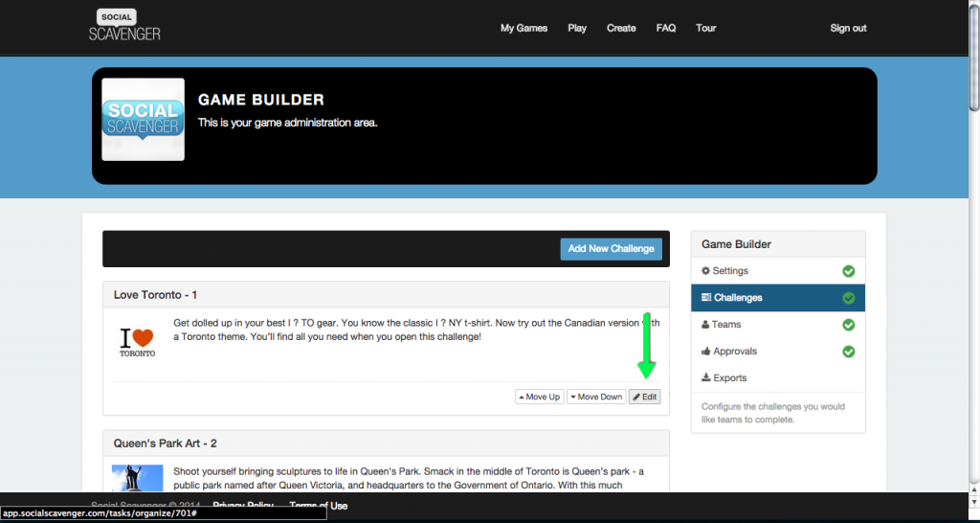This screenshot has height=523, width=980.
Task: Select the Love Toronto - 1 heading
Action: pos(156,295)
